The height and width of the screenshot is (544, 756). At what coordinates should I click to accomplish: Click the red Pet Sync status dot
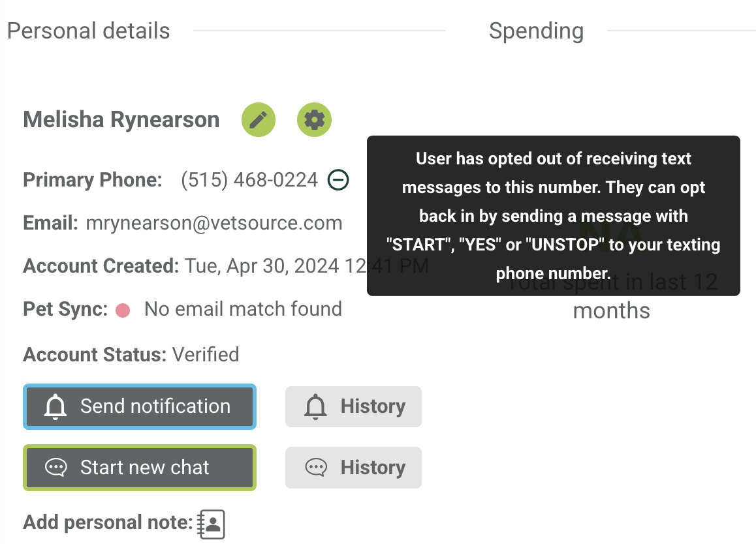(x=123, y=310)
